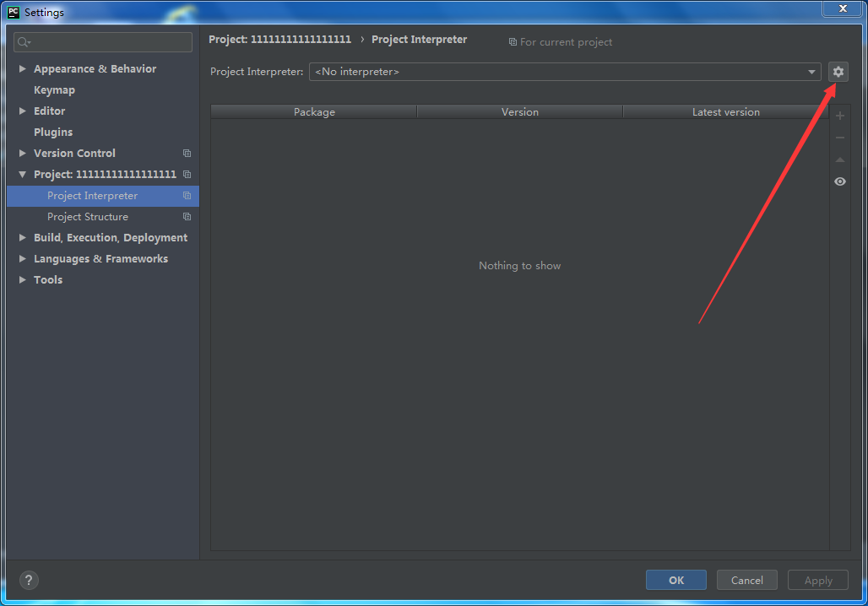The width and height of the screenshot is (868, 606).
Task: Click into the settings search field
Action: (x=103, y=42)
